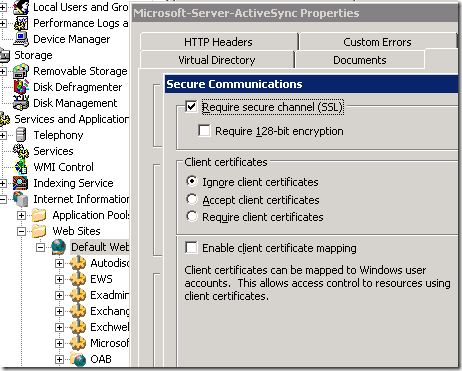The width and height of the screenshot is (462, 371).
Task: Click the Disk Management label
Action: pyautogui.click(x=75, y=103)
